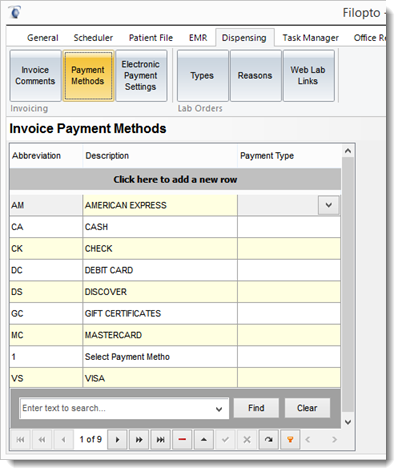
Task: Click the DC abbreviation cell
Action: (46, 270)
